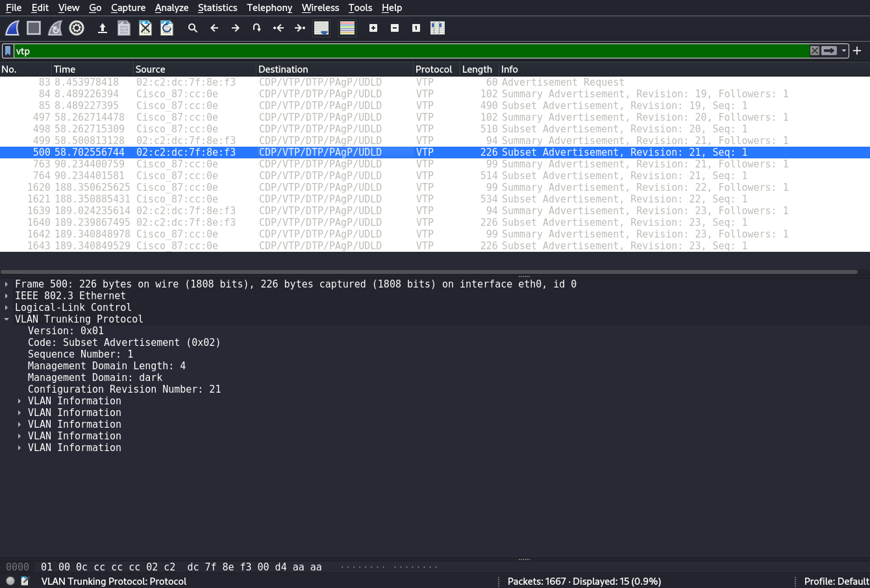The height and width of the screenshot is (588, 870).
Task: Apply the display filter with the arrow button
Action: point(829,51)
